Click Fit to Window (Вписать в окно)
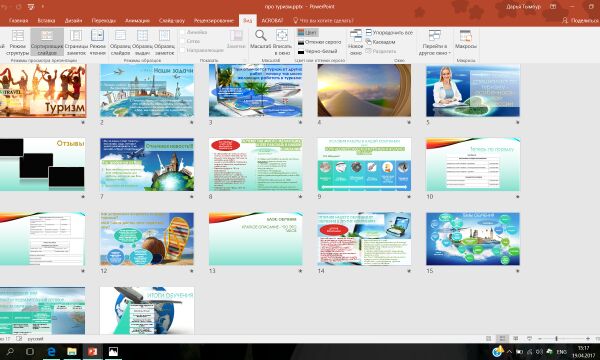Image resolution: width=600 pixels, height=360 pixels. click(282, 42)
